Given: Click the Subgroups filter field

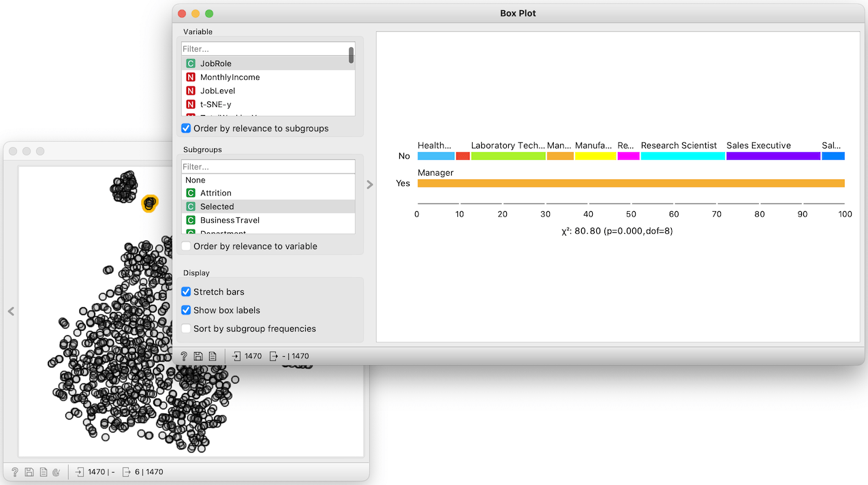Looking at the screenshot, I should tap(268, 167).
